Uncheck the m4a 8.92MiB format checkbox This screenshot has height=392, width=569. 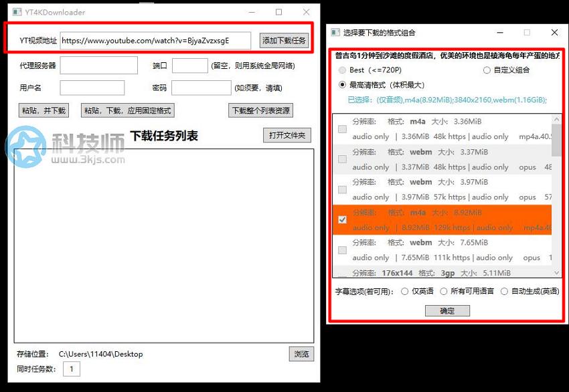342,220
